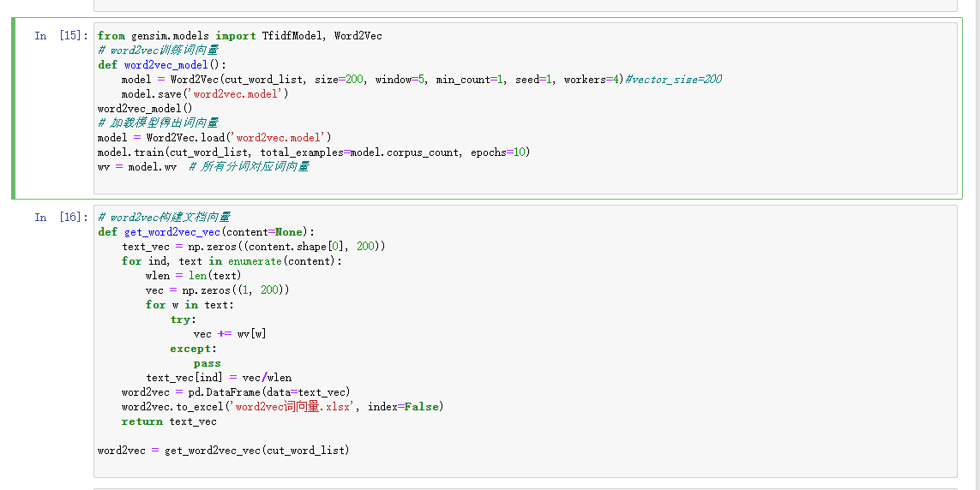Click the 'except:' keyword line
980x490 pixels.
194,349
